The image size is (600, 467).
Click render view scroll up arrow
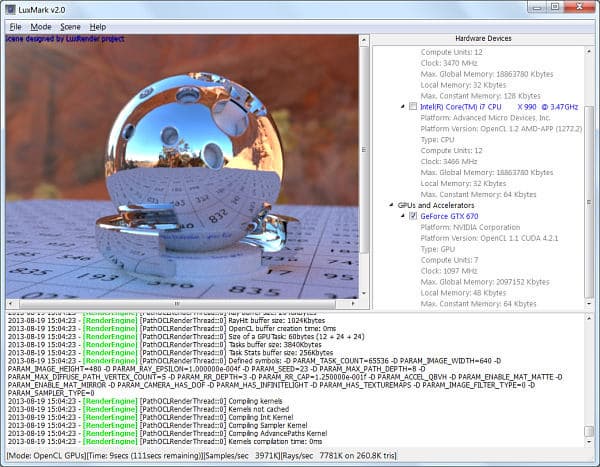(364, 40)
